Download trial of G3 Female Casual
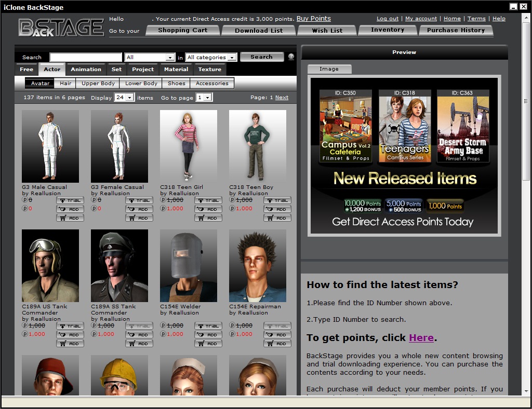The width and height of the screenshot is (532, 409). [139, 200]
